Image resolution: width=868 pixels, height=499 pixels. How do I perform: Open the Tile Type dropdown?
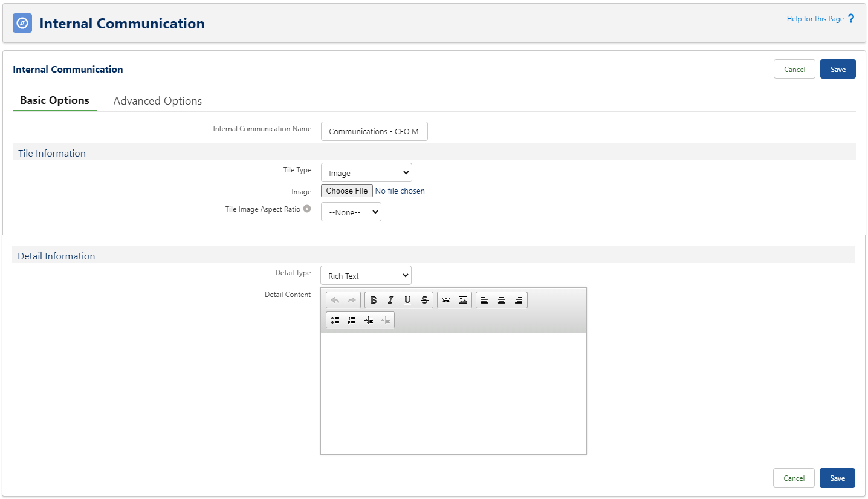[x=366, y=173]
